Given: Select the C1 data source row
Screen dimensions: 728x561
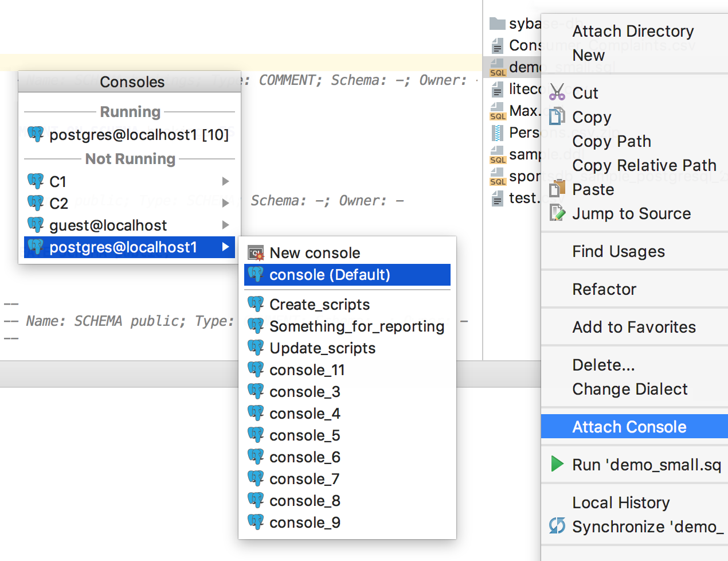Looking at the screenshot, I should [x=130, y=182].
